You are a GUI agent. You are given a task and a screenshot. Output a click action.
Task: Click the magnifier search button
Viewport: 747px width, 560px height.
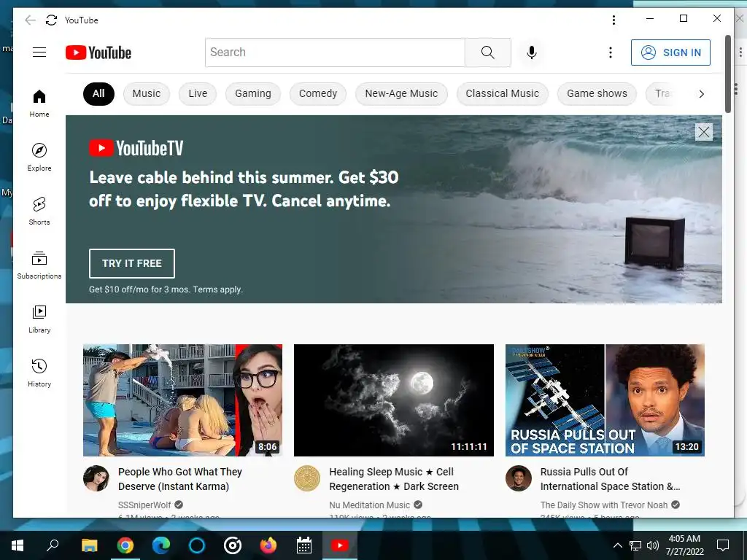pyautogui.click(x=488, y=52)
